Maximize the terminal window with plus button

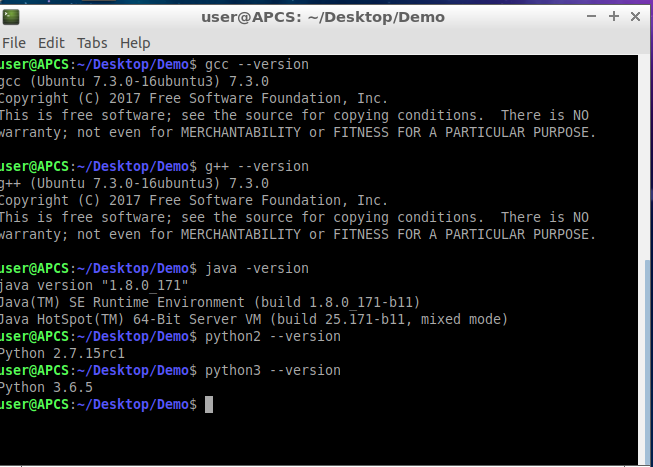click(x=614, y=17)
